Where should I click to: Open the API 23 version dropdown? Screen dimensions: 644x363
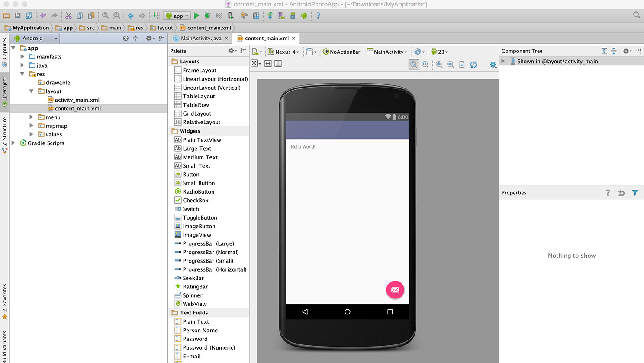coord(439,52)
